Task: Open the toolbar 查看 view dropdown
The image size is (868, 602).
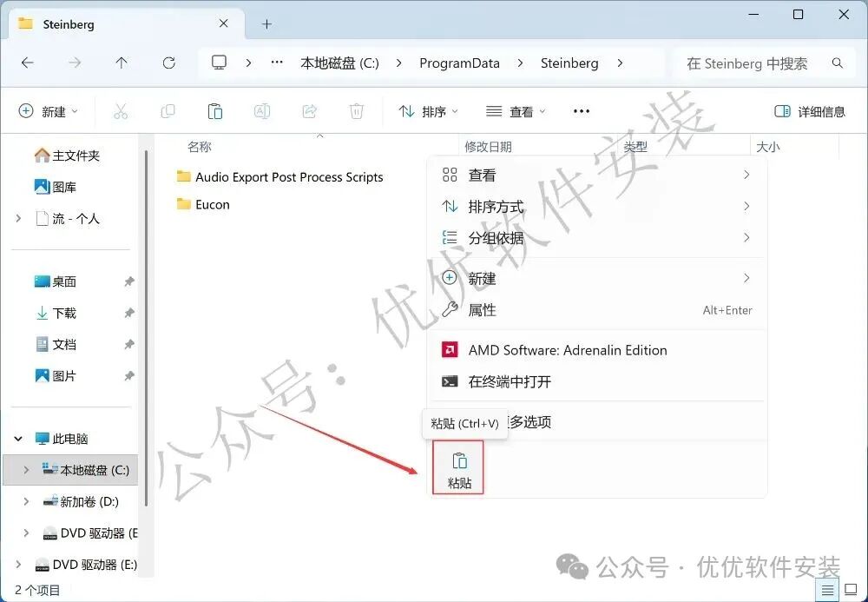Action: pyautogui.click(x=516, y=112)
